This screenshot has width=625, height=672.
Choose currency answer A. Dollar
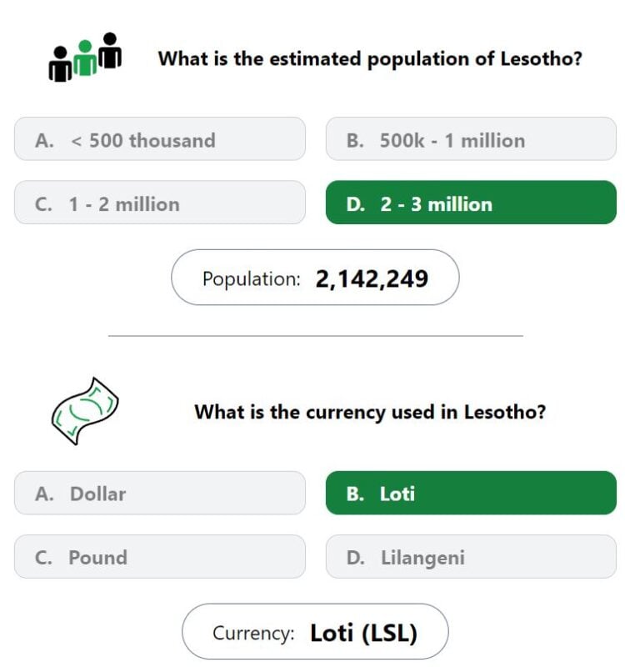click(x=160, y=493)
